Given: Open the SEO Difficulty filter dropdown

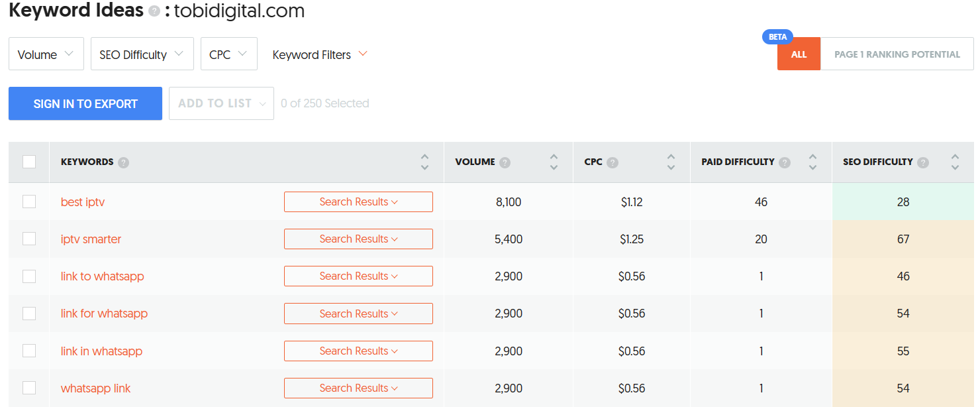Looking at the screenshot, I should pyautogui.click(x=142, y=54).
